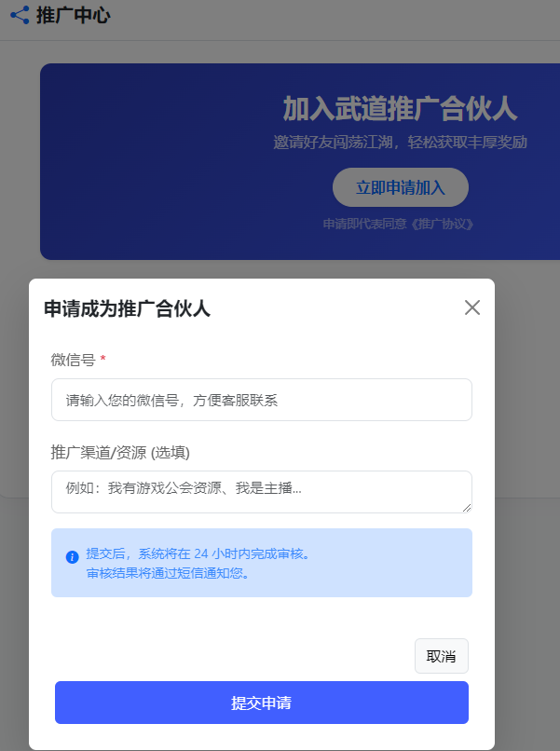Focus the 微信号 input field
Screen dimensions: 560x751
(262, 400)
